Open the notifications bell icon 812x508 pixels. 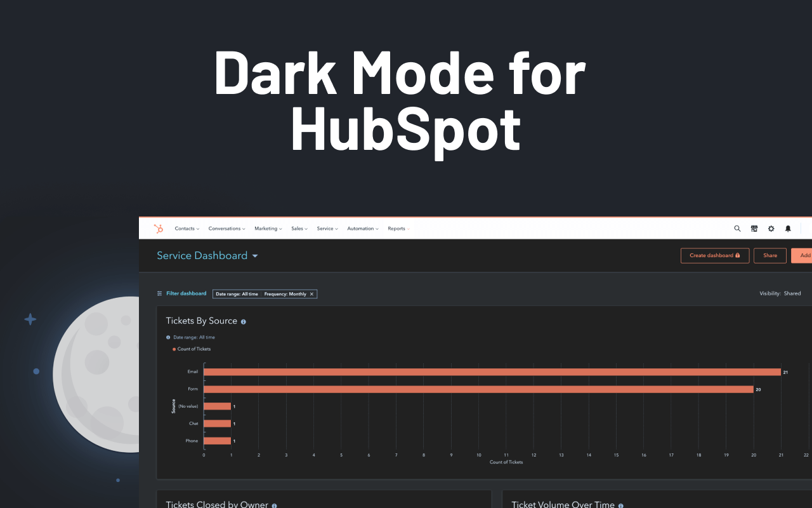(x=788, y=229)
